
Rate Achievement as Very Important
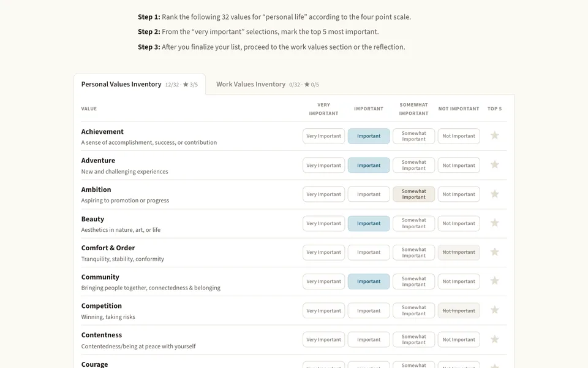click(323, 136)
